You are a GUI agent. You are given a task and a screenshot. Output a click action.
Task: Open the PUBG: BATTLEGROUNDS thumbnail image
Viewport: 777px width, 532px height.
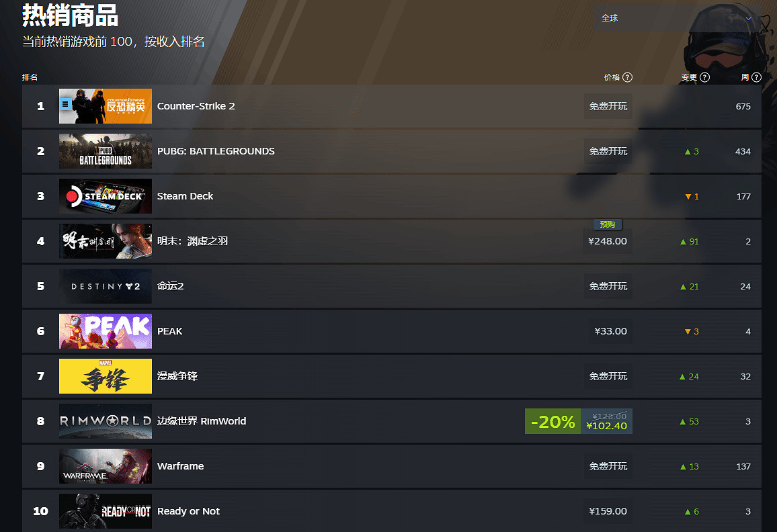point(105,151)
